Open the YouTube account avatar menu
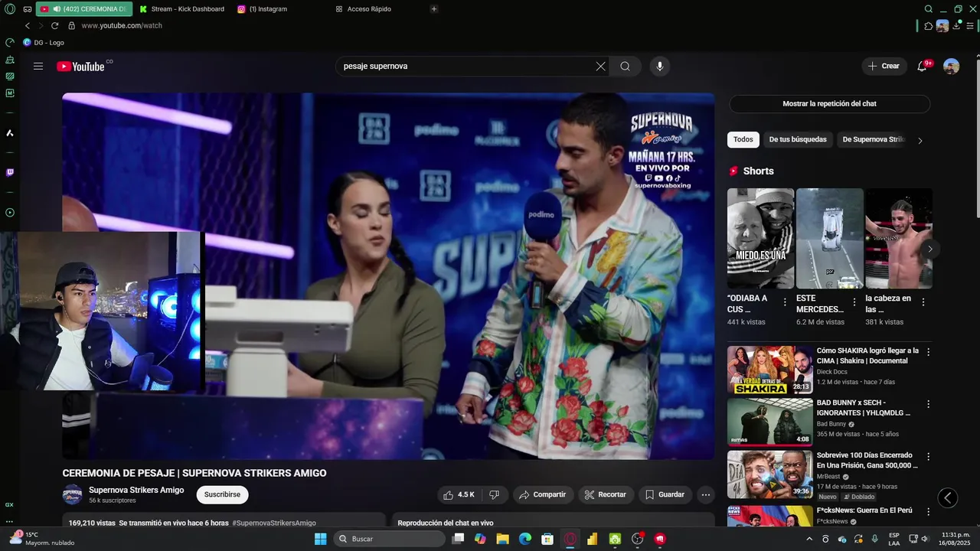 pyautogui.click(x=951, y=67)
